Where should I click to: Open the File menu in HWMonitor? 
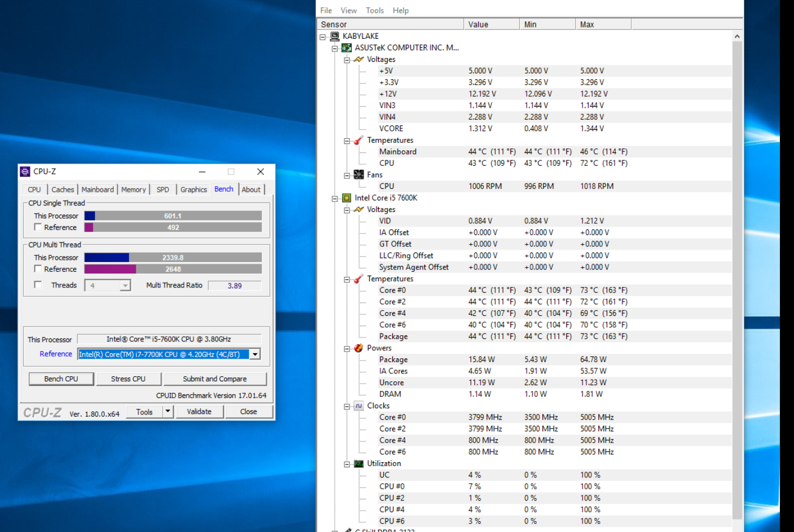326,10
